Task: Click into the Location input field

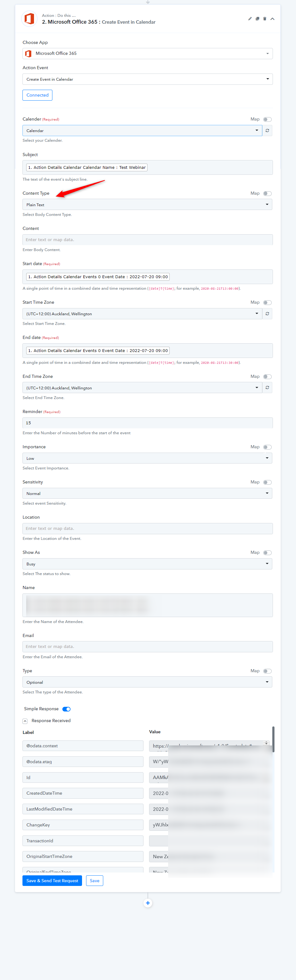Action: [148, 528]
